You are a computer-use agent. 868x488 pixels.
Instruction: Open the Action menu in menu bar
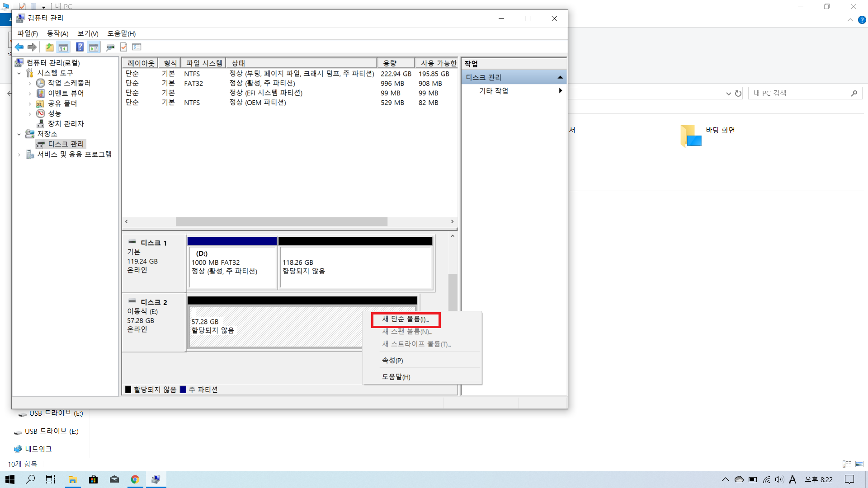tap(57, 33)
